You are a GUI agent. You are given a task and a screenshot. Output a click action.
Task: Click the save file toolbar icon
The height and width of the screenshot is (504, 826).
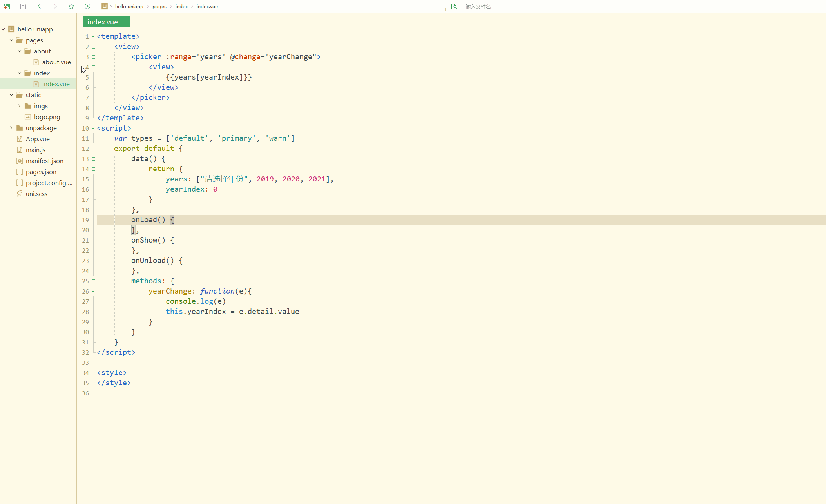pos(23,6)
